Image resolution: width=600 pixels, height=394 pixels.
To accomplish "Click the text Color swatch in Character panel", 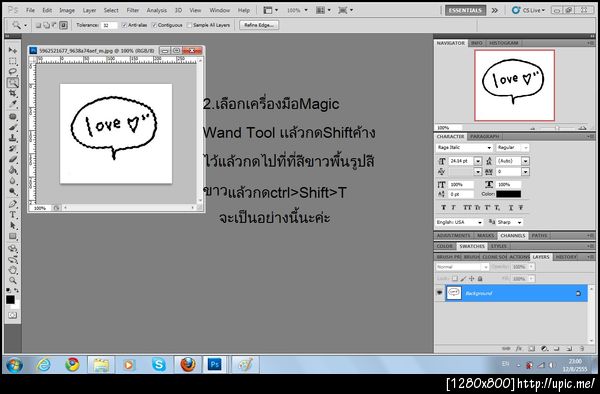I will (x=509, y=194).
